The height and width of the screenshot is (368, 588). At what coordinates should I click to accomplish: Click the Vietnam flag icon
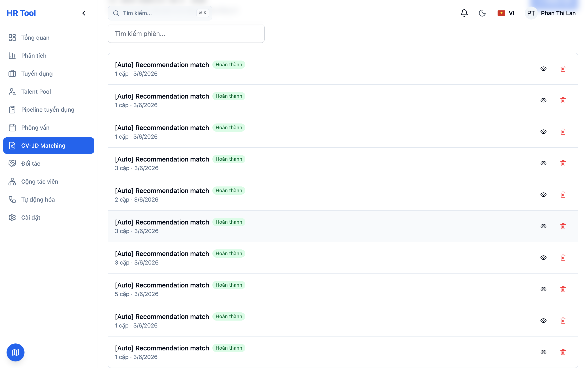tap(501, 13)
